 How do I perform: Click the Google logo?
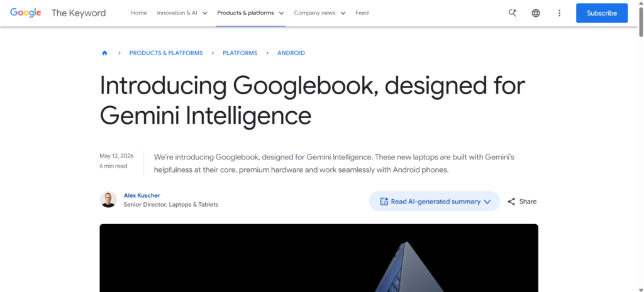25,13
